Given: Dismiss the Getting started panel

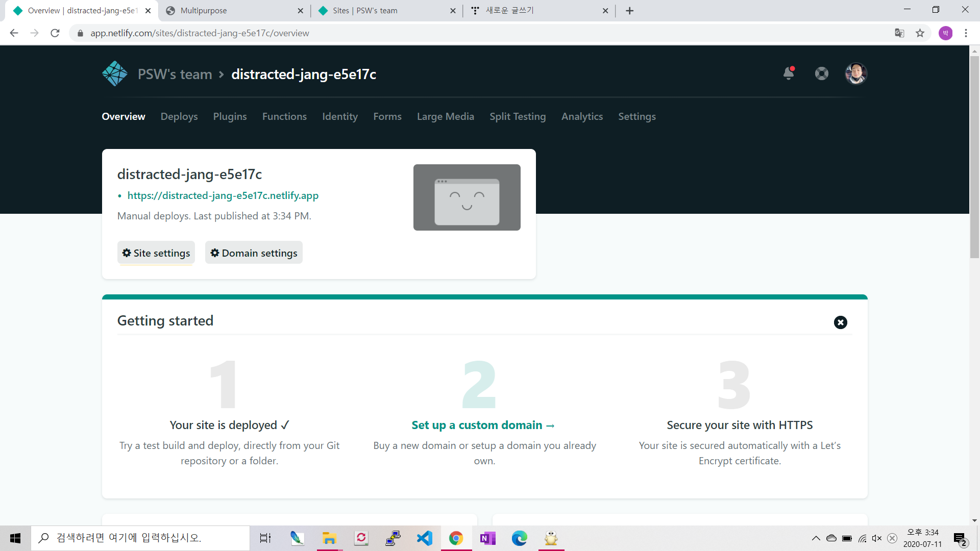Looking at the screenshot, I should tap(840, 322).
